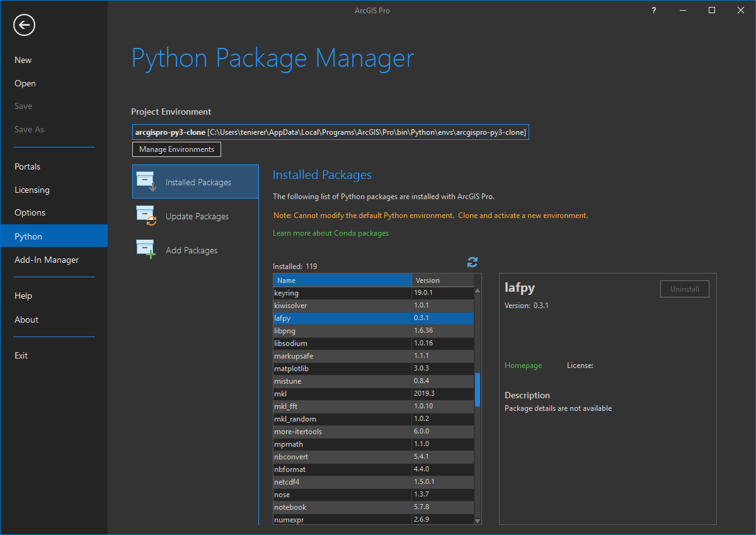Click version 1.6.36 of libpng
Viewport: 756px width, 535px height.
coord(423,331)
